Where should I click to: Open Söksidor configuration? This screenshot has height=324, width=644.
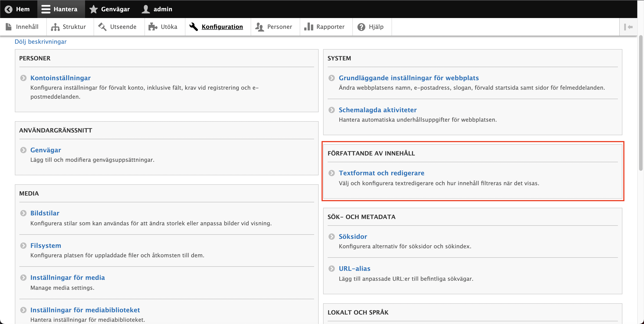click(353, 237)
